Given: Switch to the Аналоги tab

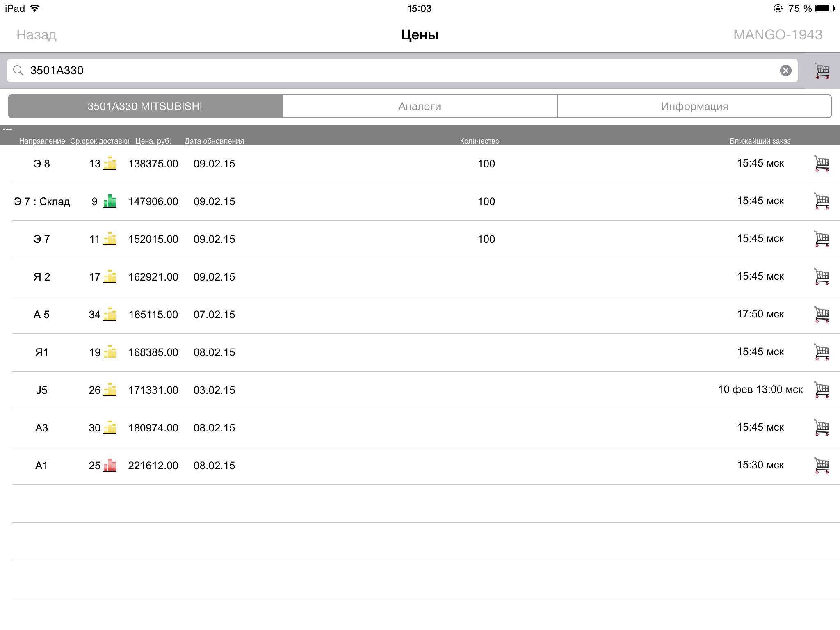Looking at the screenshot, I should 420,107.
